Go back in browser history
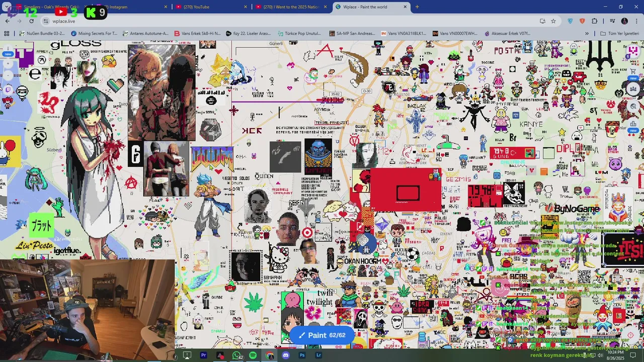The image size is (644, 362). point(7,21)
